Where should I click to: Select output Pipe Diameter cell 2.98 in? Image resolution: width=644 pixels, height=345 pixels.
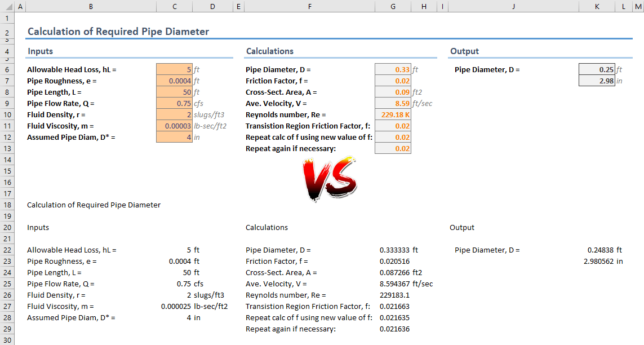pyautogui.click(x=597, y=81)
